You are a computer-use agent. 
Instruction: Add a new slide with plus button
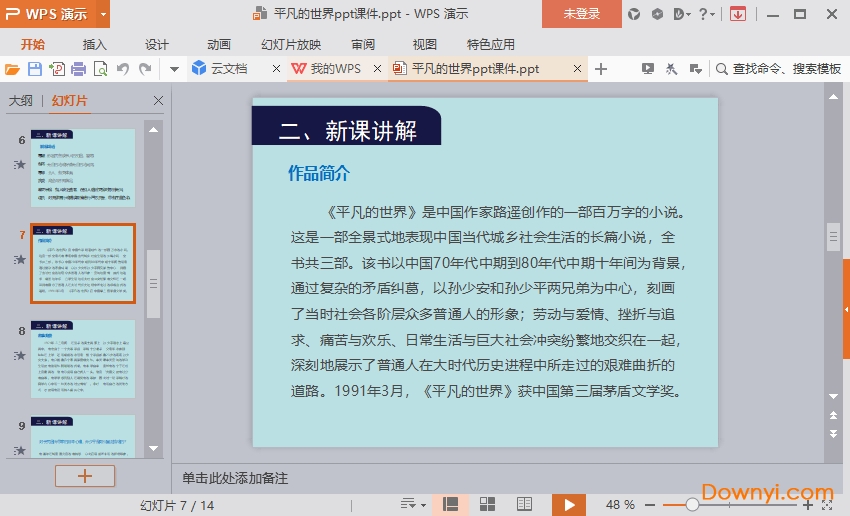tap(84, 476)
